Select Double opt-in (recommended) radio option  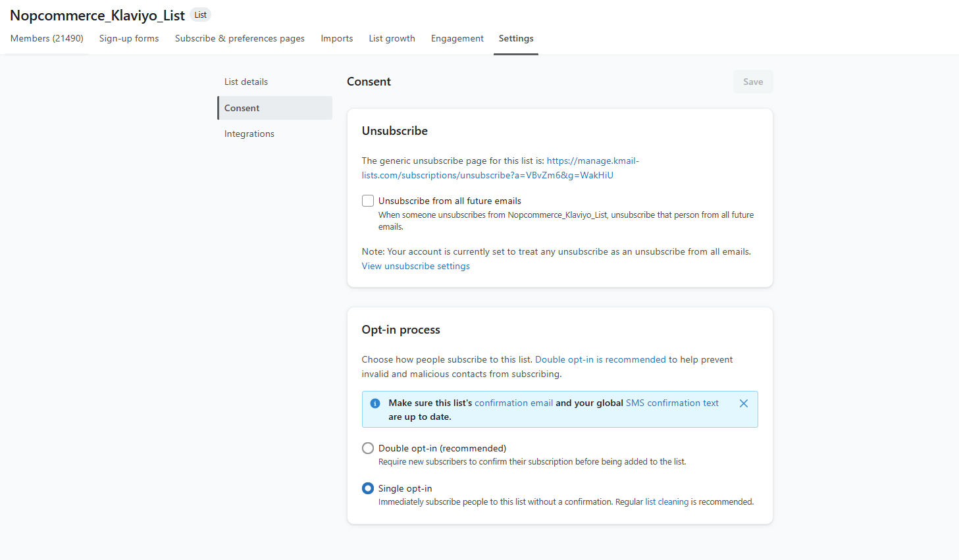pyautogui.click(x=368, y=448)
